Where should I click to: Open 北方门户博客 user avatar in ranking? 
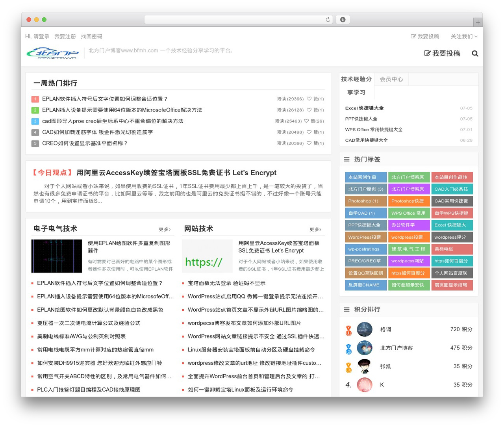pyautogui.click(x=365, y=348)
